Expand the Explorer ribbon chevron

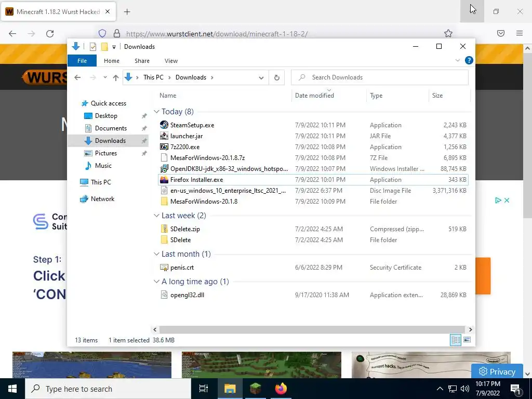point(457,60)
